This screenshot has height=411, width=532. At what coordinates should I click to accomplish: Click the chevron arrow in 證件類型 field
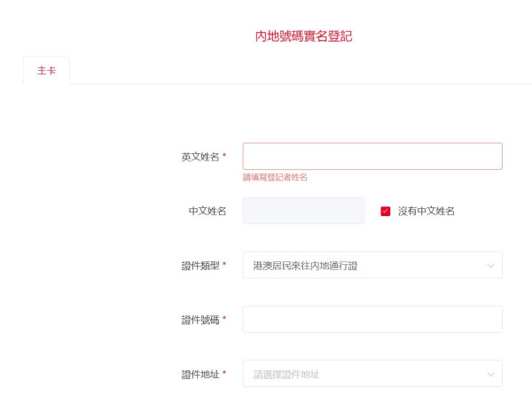coord(490,265)
